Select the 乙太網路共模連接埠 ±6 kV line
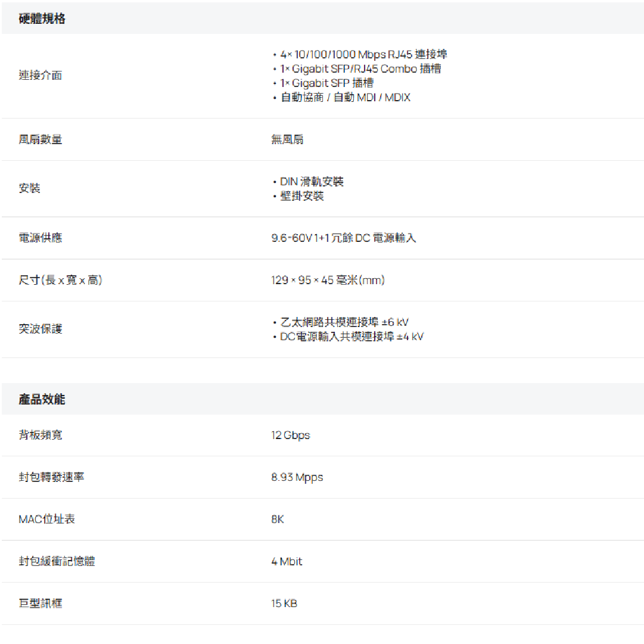Screen dimensions: 644x644 (x=344, y=322)
